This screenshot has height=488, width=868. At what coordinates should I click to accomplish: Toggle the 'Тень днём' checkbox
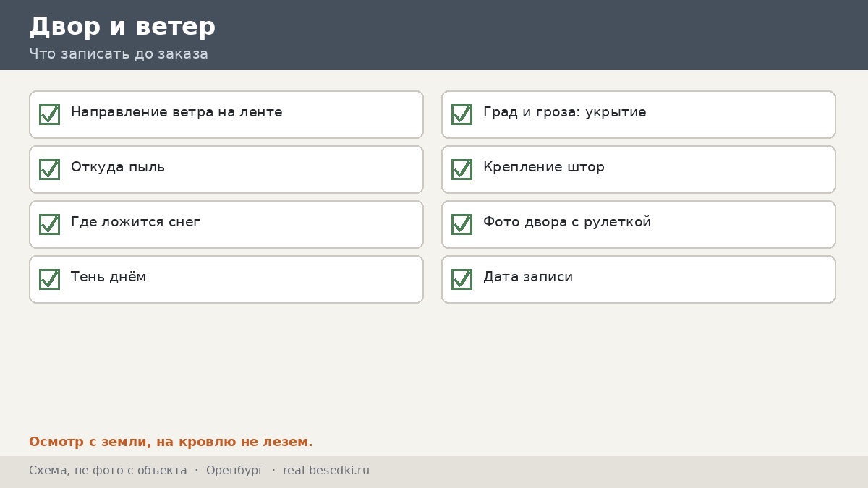49,279
